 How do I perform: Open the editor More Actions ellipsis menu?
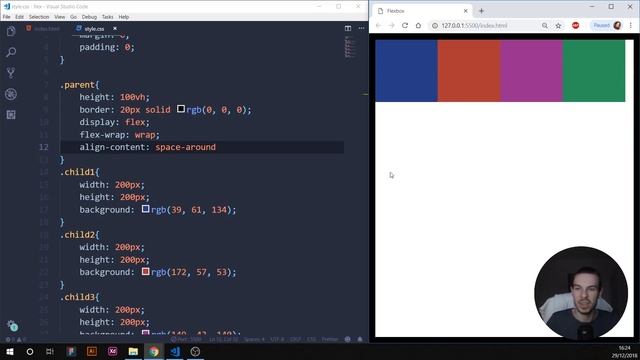[x=361, y=28]
